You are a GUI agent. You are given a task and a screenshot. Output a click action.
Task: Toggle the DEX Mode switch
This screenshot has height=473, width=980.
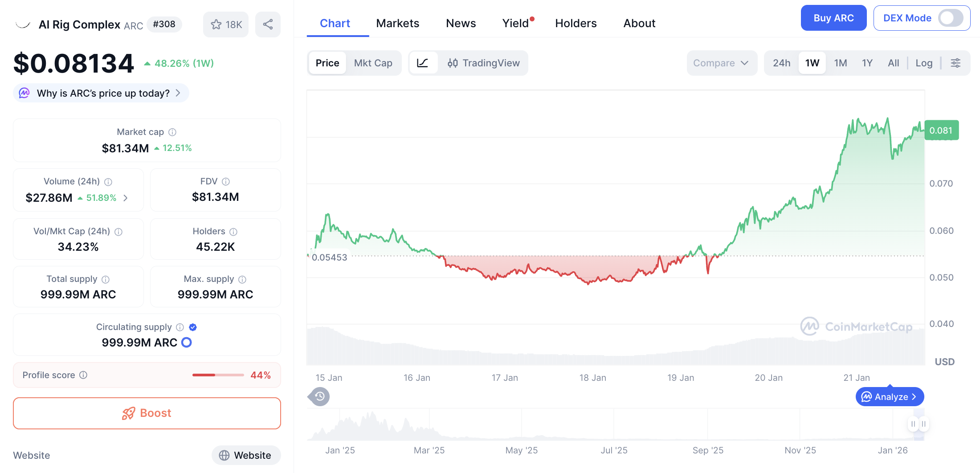pos(950,18)
